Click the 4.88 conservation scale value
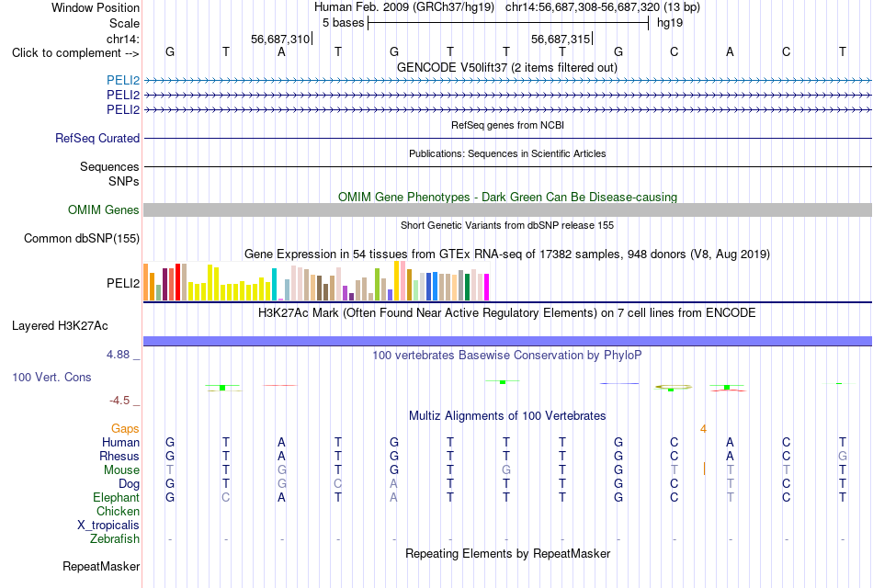 click(x=119, y=355)
